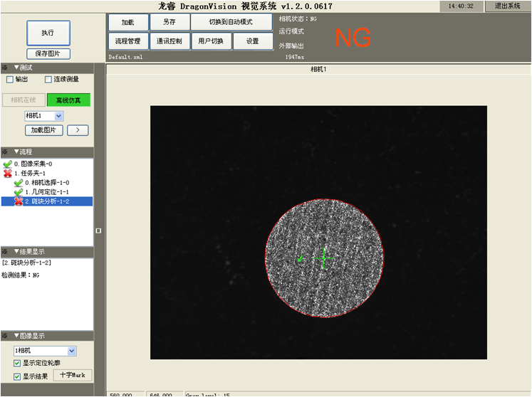Select 0.图像采集-0 in the process tree
The width and height of the screenshot is (532, 397).
click(33, 164)
